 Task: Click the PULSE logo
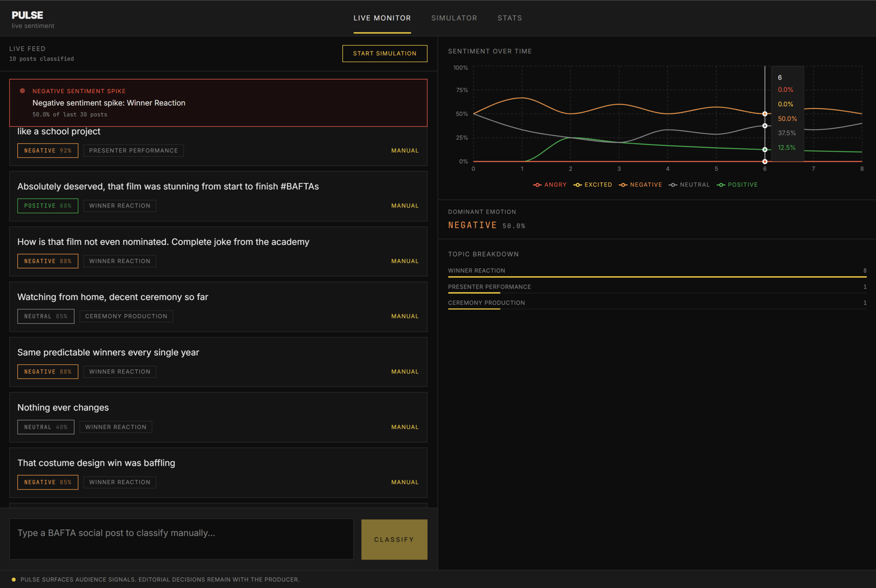[x=27, y=15]
